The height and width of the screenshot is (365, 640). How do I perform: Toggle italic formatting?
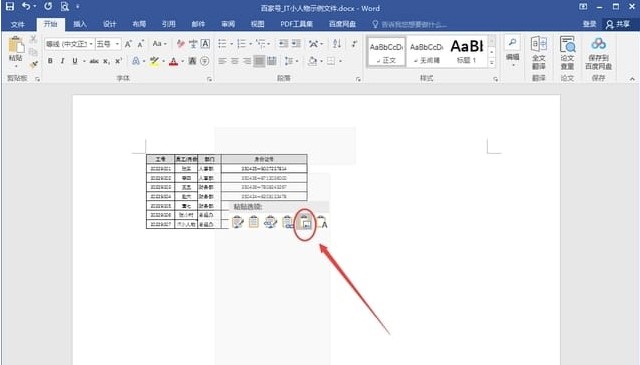click(x=62, y=61)
